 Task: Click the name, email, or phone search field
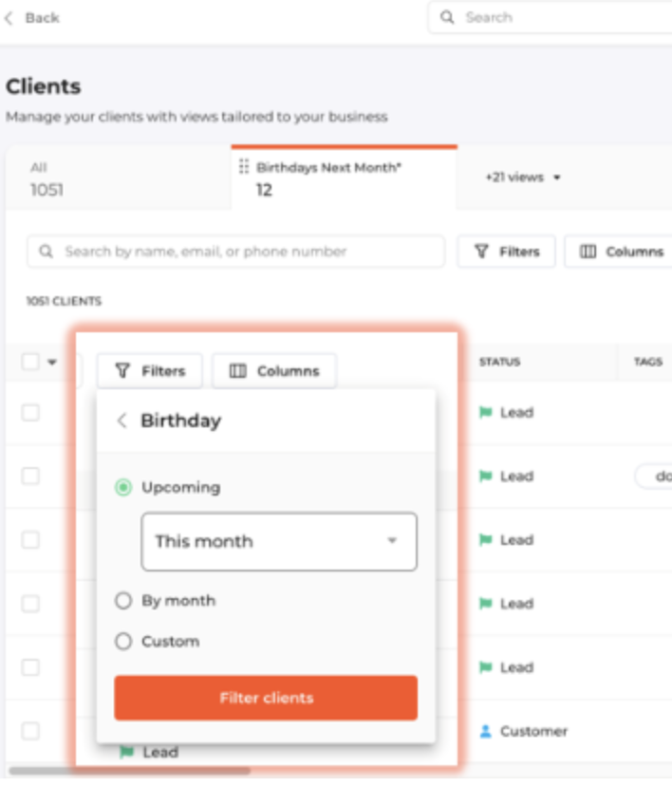[235, 252]
